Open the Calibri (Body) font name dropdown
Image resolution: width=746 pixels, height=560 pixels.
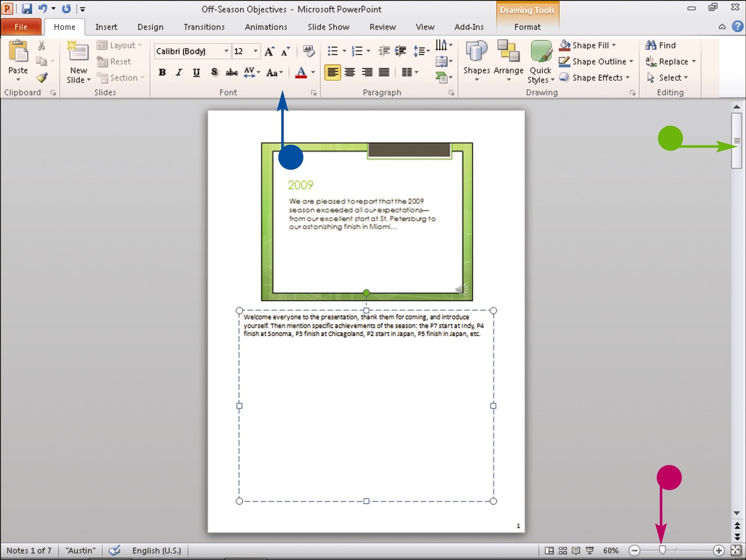coord(226,51)
